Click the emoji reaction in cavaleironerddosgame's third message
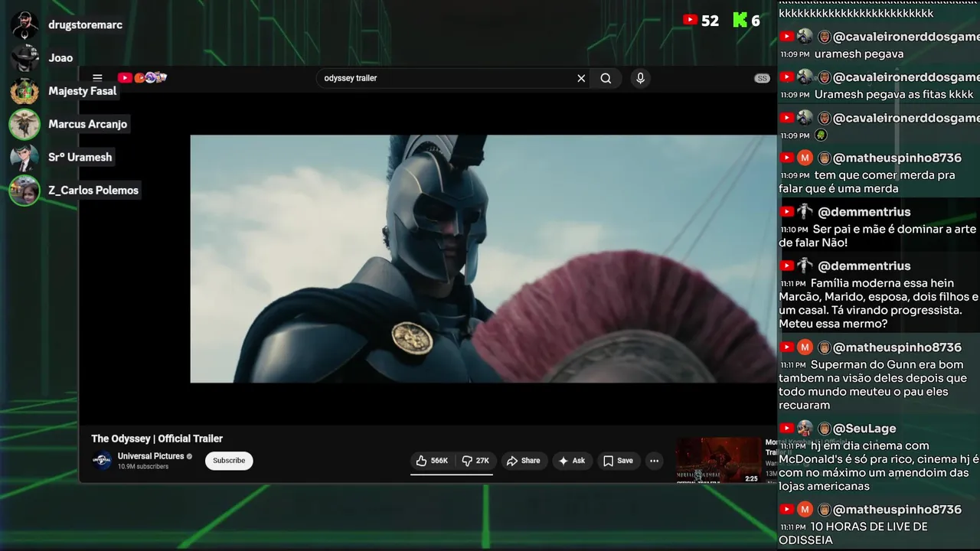This screenshot has height=551, width=980. [x=821, y=135]
